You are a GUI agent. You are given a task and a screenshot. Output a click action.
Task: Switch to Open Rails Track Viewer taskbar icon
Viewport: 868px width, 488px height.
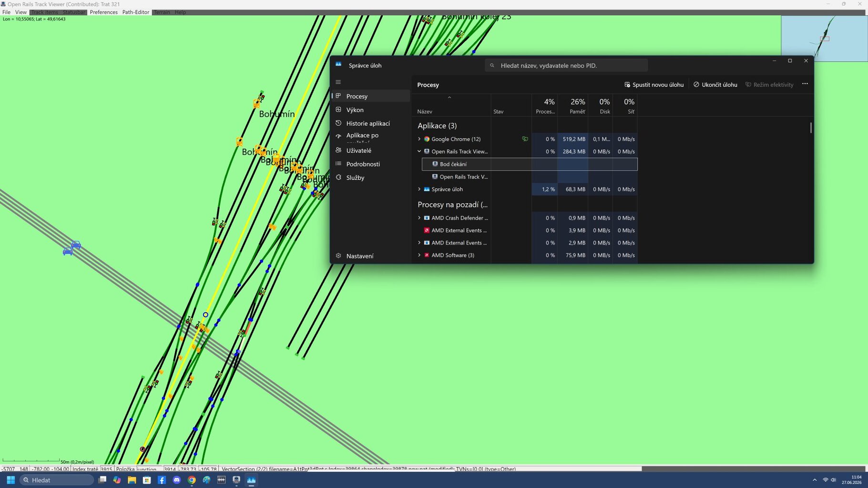[236, 480]
